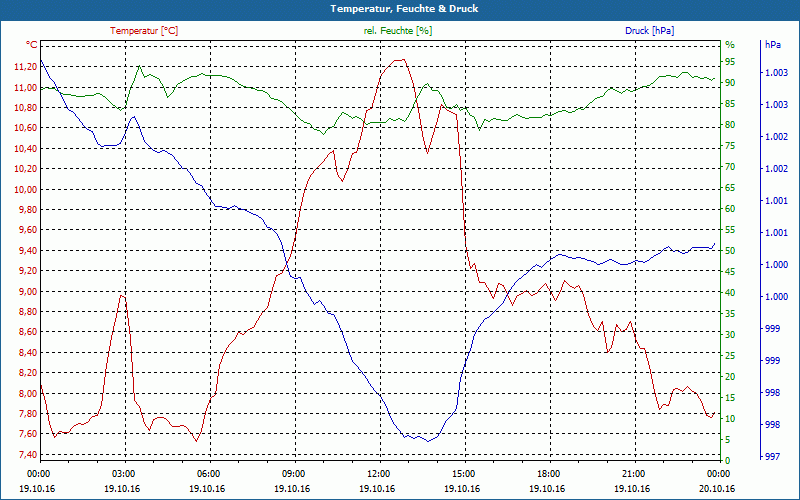Click temperature axis value '10,60'

pos(26,128)
